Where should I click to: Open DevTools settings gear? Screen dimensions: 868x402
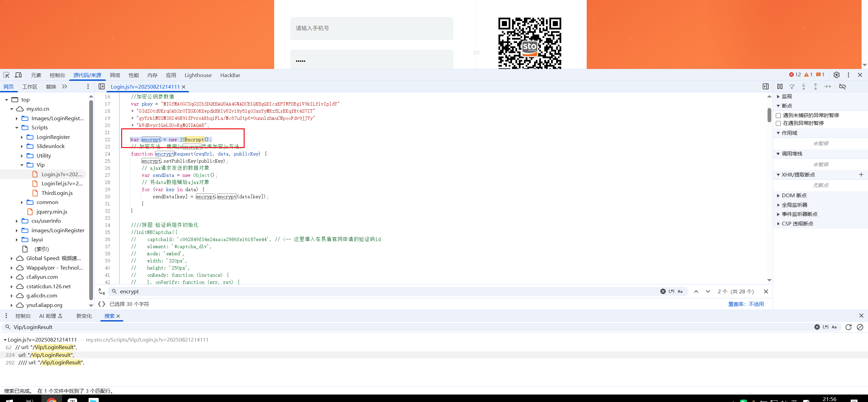point(836,75)
